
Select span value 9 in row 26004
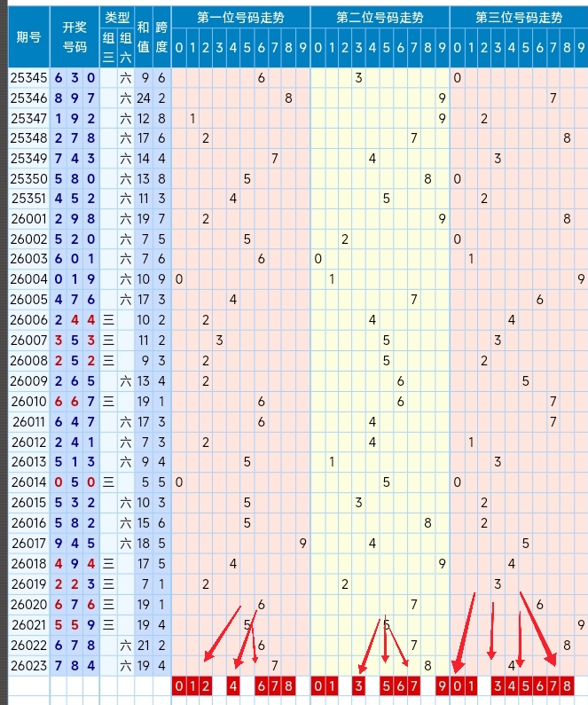tap(161, 279)
